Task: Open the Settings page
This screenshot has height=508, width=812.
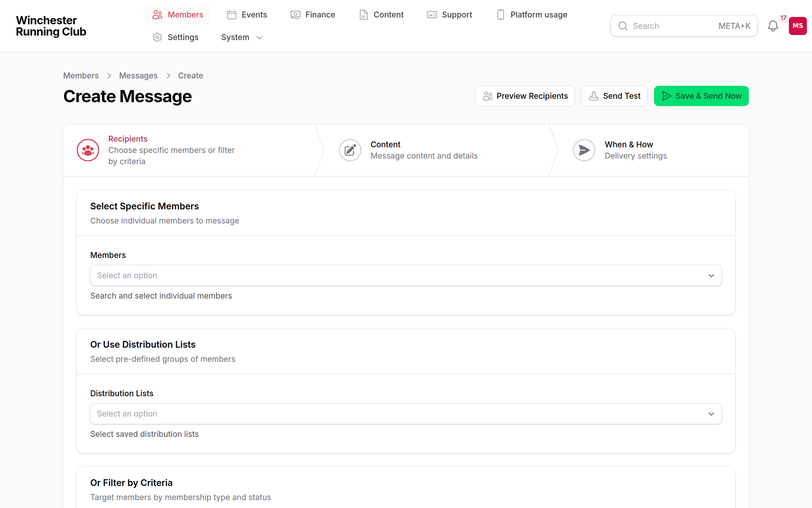Action: (175, 37)
